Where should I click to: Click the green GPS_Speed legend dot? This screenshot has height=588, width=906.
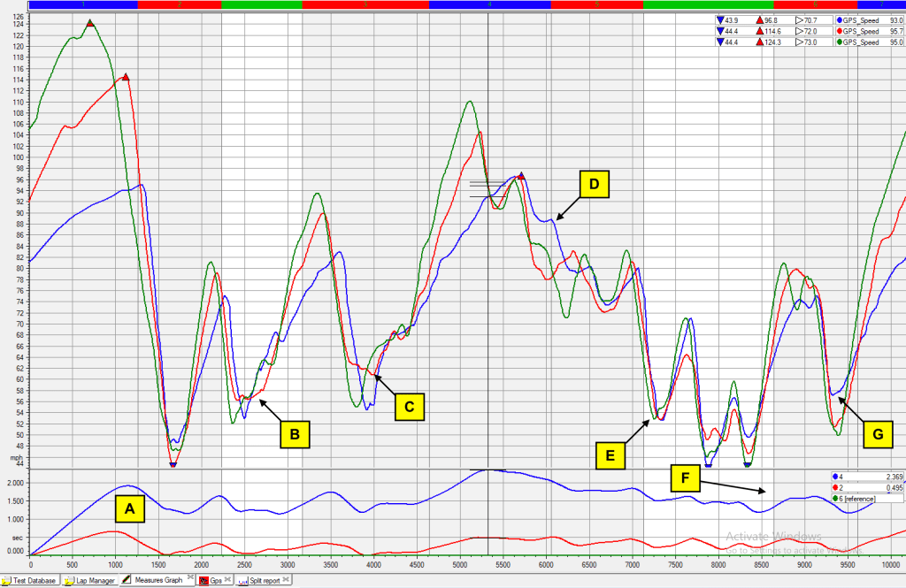pos(839,42)
